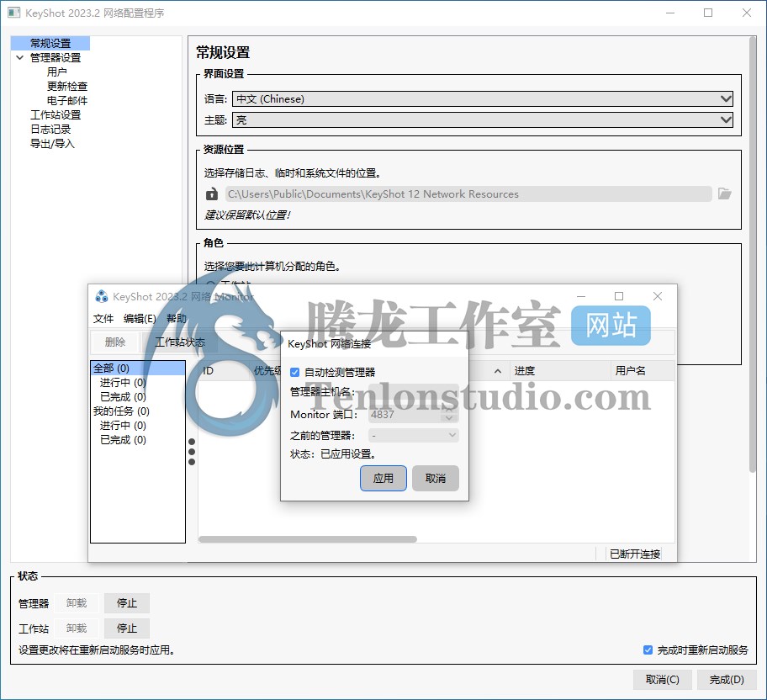The image size is (767, 700).
Task: Click 卸载 button for the workstation service
Action: point(77,628)
